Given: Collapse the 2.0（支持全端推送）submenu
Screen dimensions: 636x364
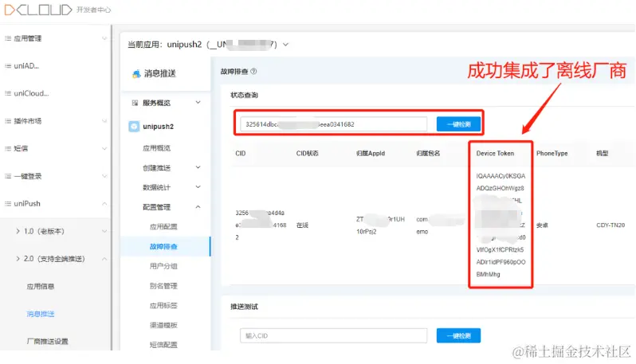Looking at the screenshot, I should [104, 259].
